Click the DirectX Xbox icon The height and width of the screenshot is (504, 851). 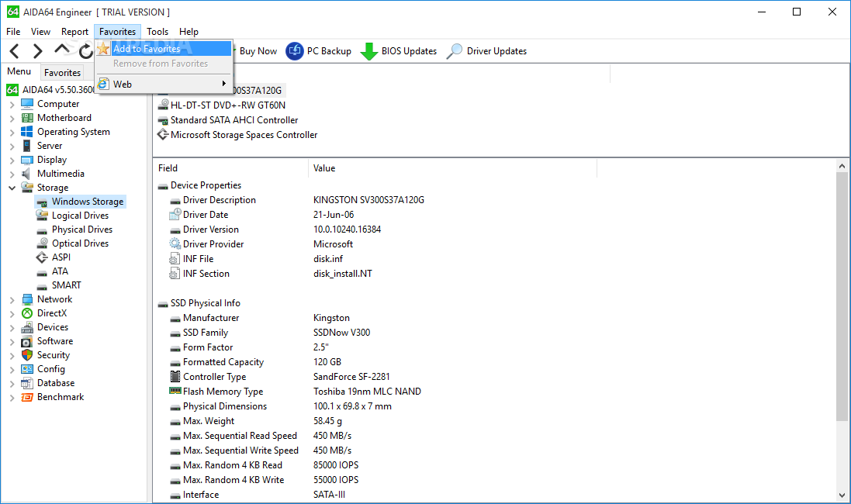point(27,313)
